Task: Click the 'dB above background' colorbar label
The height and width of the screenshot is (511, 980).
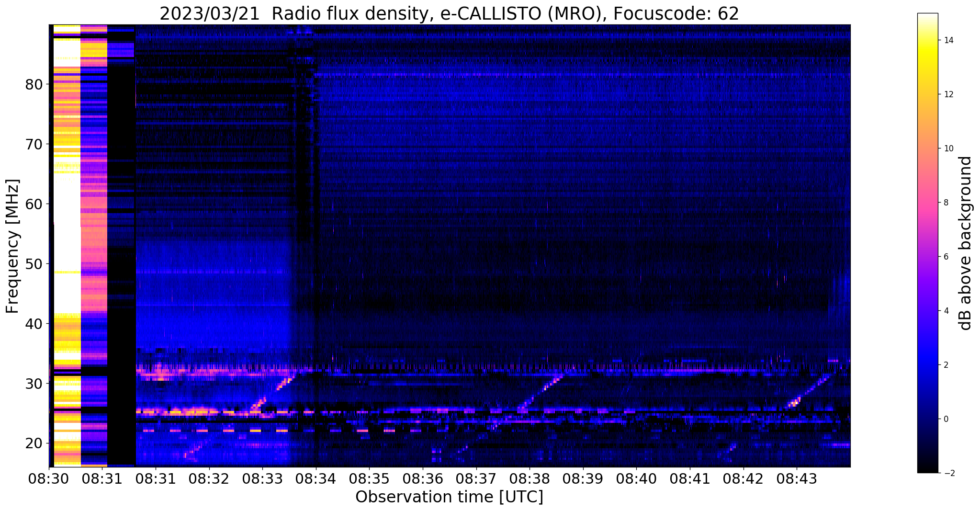Action: 966,243
